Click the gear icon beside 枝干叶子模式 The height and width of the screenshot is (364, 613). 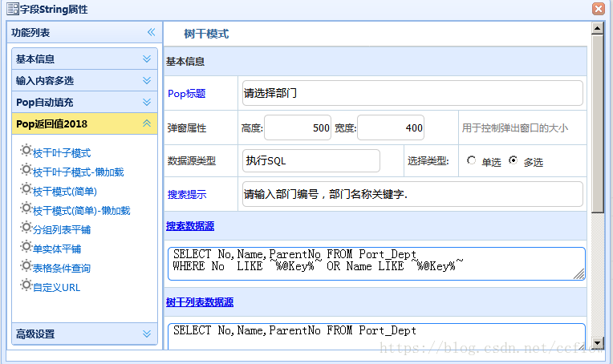pyautogui.click(x=26, y=151)
